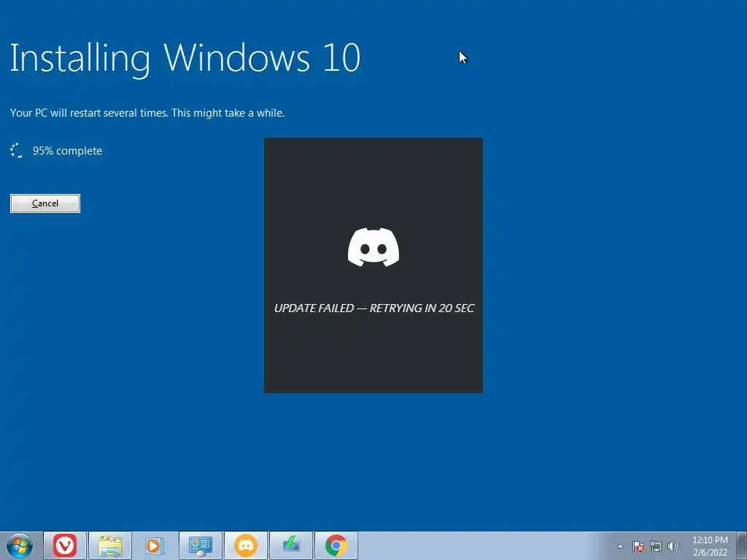Switch to the Discord taskbar icon
This screenshot has height=560, width=747.
pos(245,545)
